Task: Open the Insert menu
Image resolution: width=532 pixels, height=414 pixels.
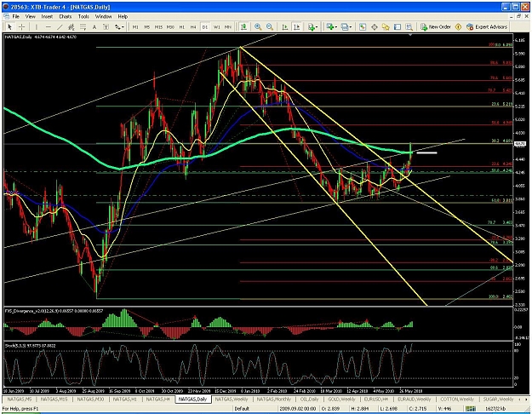Action: pyautogui.click(x=47, y=16)
